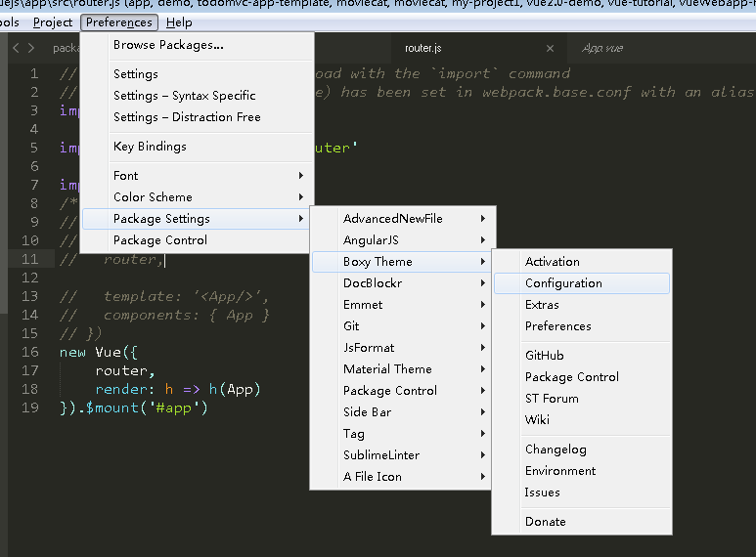This screenshot has width=756, height=557.
Task: Select Browse Packages… from Preferences menu
Action: (x=168, y=45)
